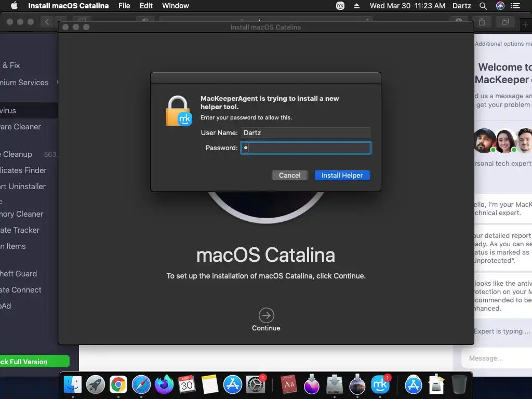This screenshot has width=532, height=399.
Task: Open the Install macOS Catalina app menu
Action: pyautogui.click(x=68, y=6)
